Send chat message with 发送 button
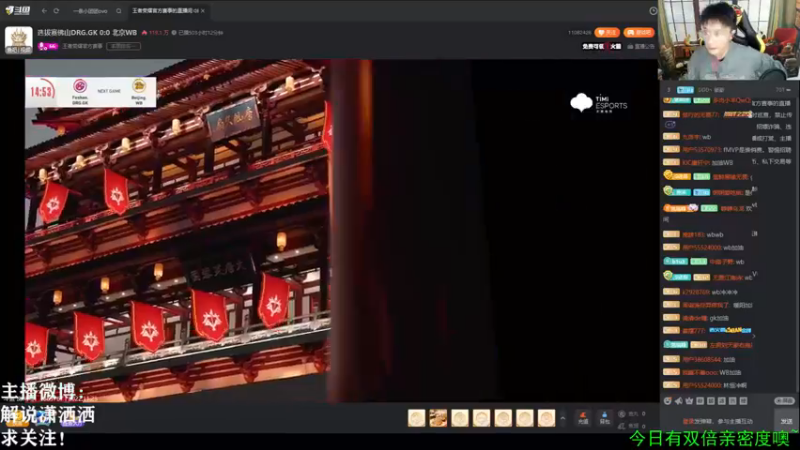The image size is (800, 450). click(786, 421)
